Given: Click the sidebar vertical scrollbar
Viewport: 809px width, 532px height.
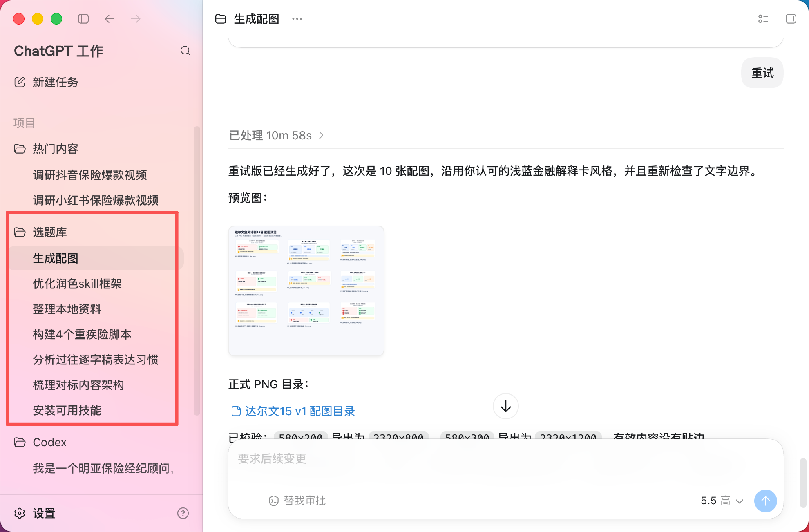Looking at the screenshot, I should pos(197,270).
